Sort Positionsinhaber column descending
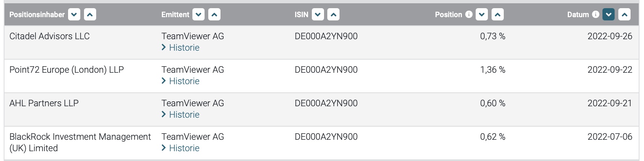This screenshot has width=644, height=161. [74, 15]
